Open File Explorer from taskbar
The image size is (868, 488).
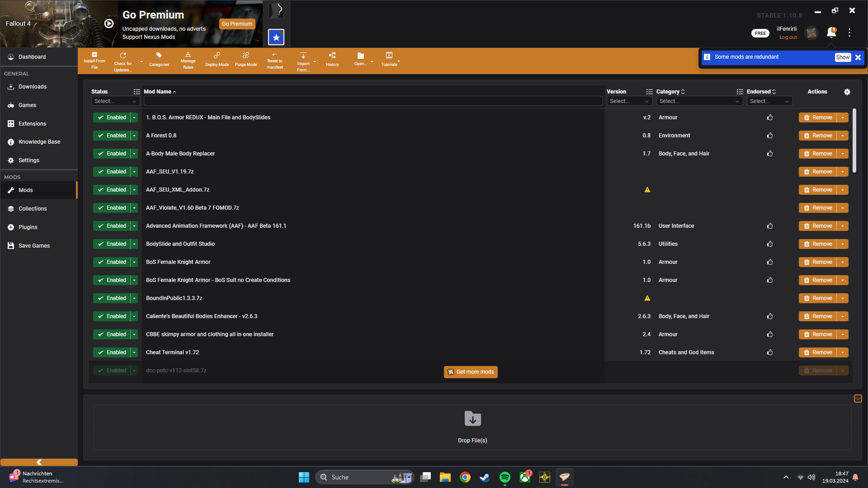[445, 477]
